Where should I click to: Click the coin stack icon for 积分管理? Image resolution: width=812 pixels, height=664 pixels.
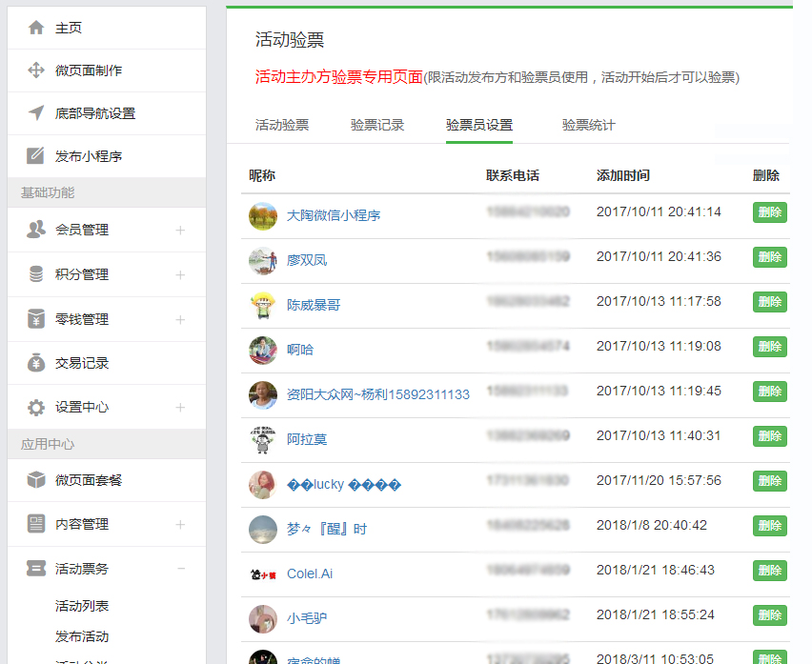coord(36,274)
